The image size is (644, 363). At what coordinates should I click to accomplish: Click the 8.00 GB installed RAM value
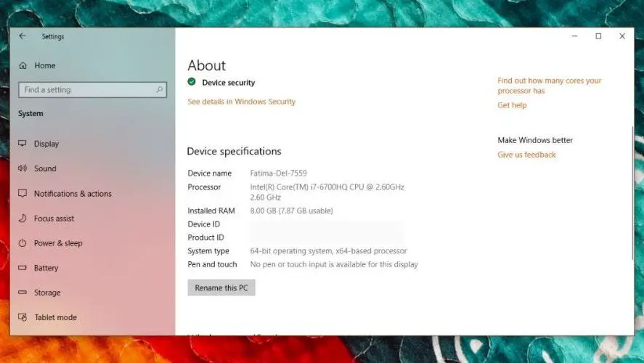[x=292, y=211]
